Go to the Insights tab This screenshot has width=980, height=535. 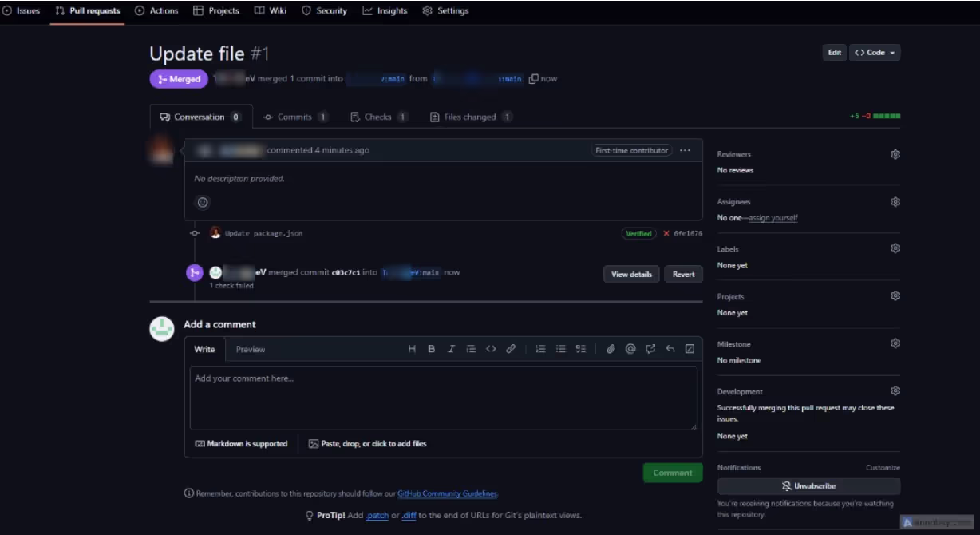[x=385, y=10]
